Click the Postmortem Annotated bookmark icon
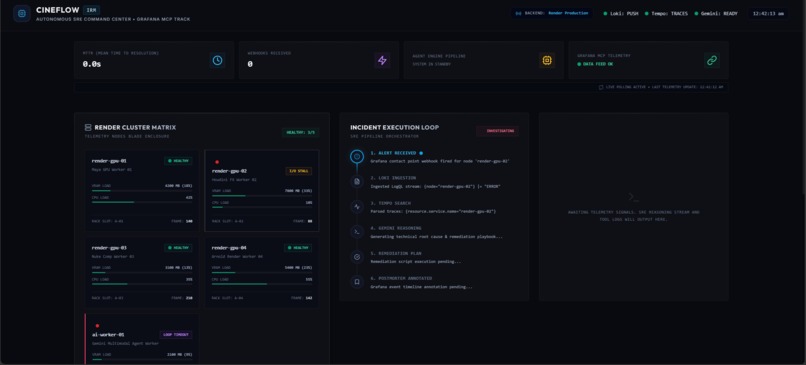Viewport: 806px width, 365px height. (x=357, y=282)
